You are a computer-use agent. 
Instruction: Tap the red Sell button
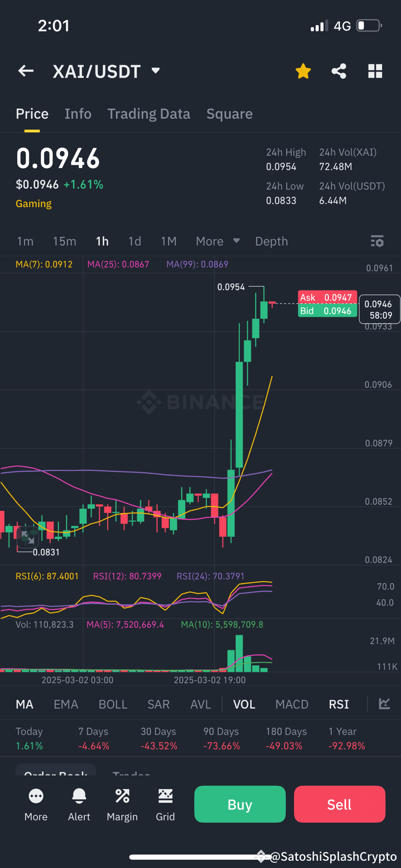click(x=339, y=804)
